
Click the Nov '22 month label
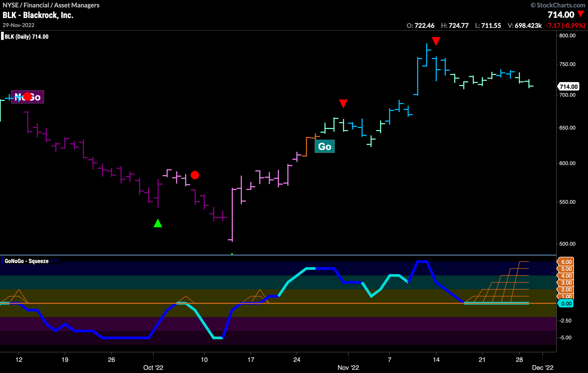[348, 367]
